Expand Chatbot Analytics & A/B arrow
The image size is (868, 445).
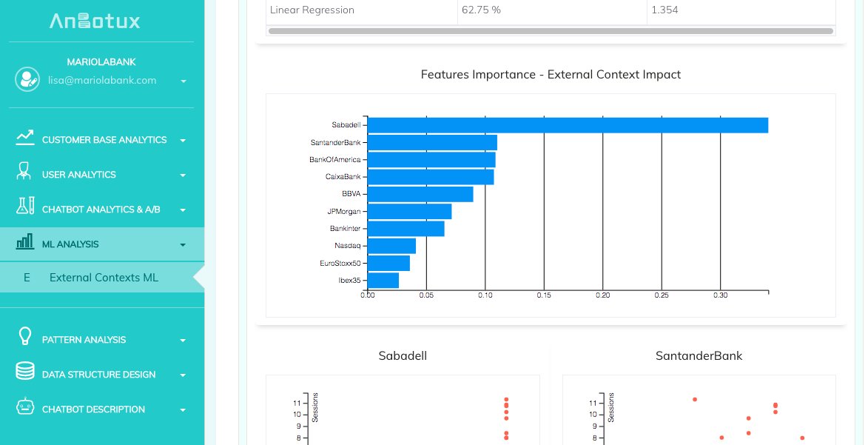(184, 210)
